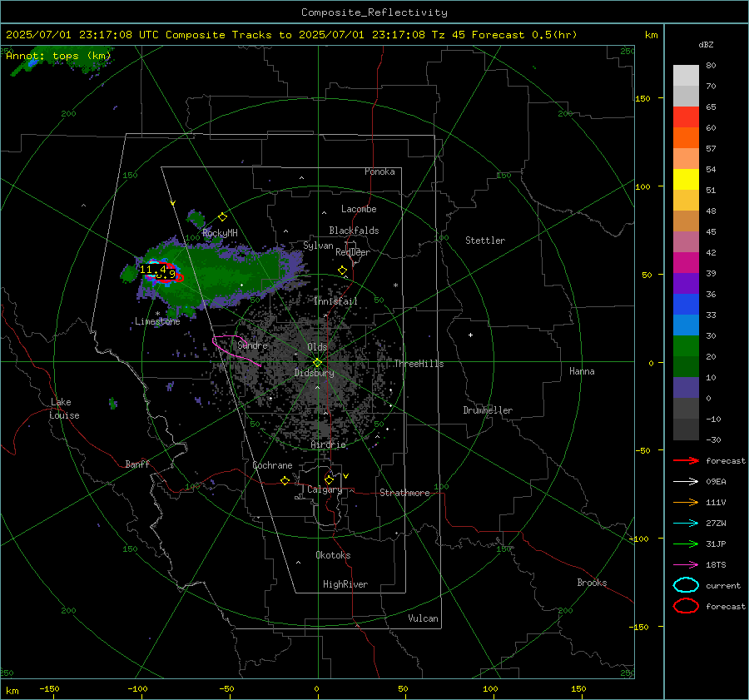Click the green 31JP track arrow
Viewport: 749px width, 700px height.
click(686, 544)
